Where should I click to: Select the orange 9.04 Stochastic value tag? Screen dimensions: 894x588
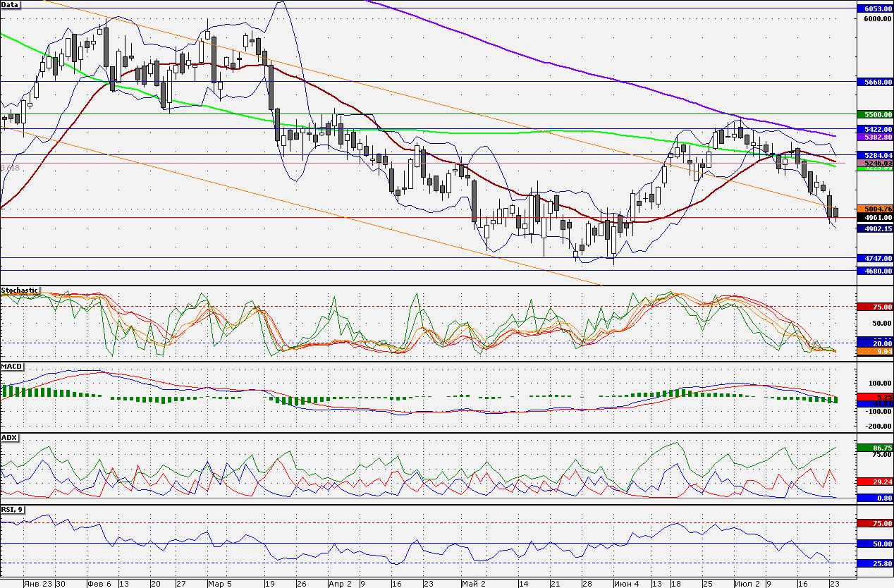point(874,350)
